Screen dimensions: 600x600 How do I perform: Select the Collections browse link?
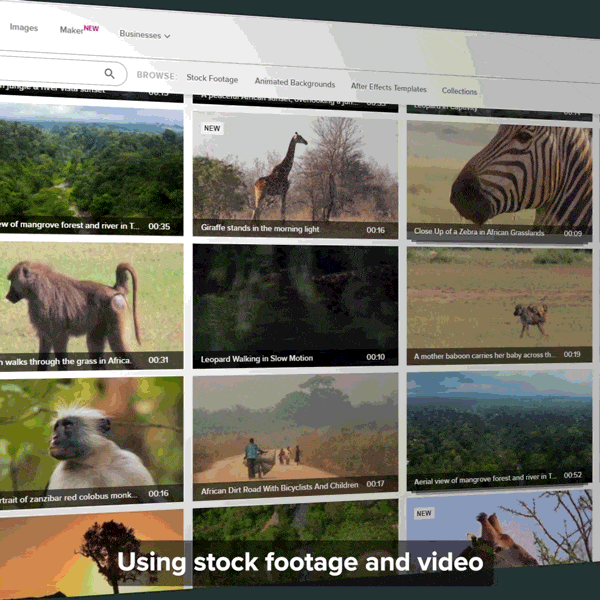pyautogui.click(x=459, y=91)
